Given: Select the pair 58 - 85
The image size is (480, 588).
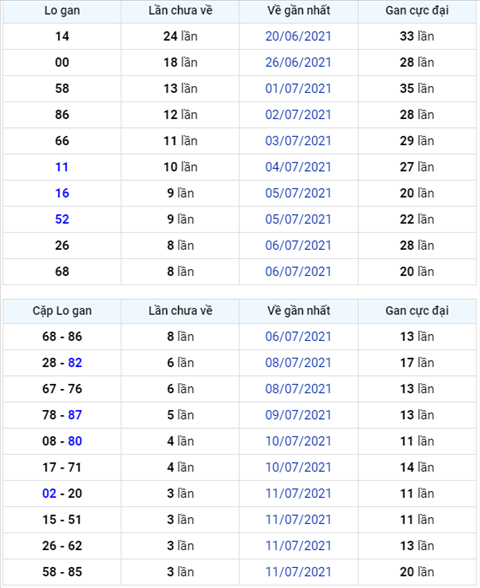Looking at the screenshot, I should pyautogui.click(x=62, y=572).
